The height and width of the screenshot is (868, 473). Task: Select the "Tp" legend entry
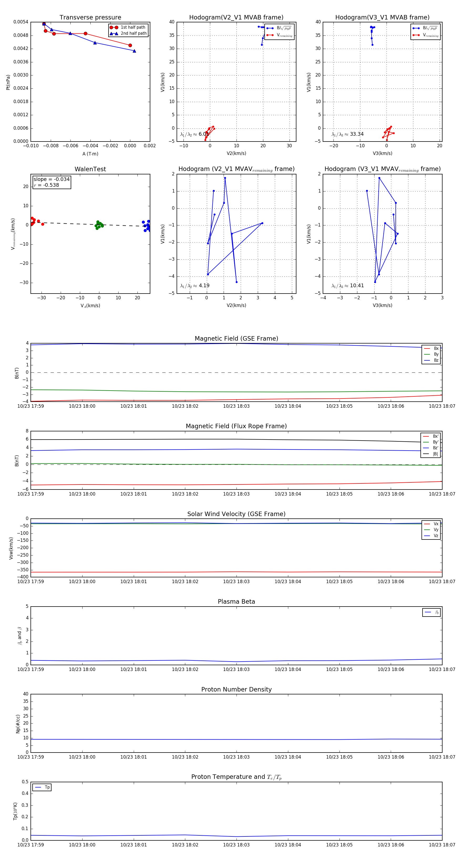point(42,787)
